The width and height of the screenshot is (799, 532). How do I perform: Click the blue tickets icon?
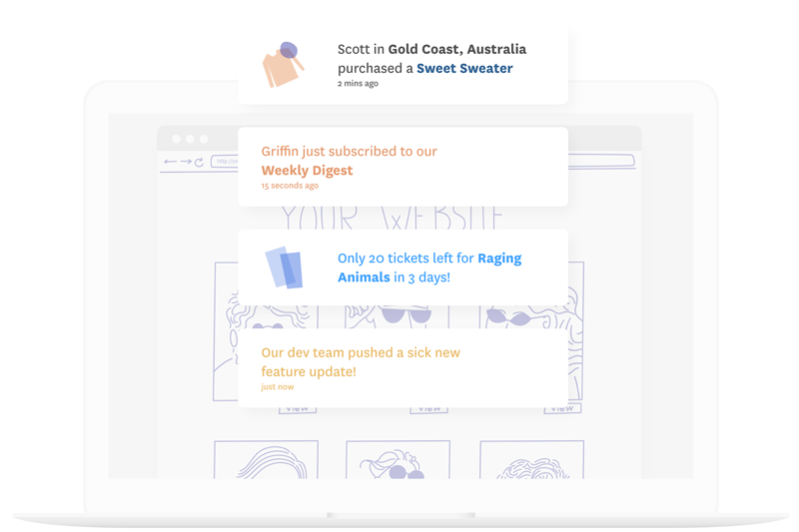tap(284, 267)
